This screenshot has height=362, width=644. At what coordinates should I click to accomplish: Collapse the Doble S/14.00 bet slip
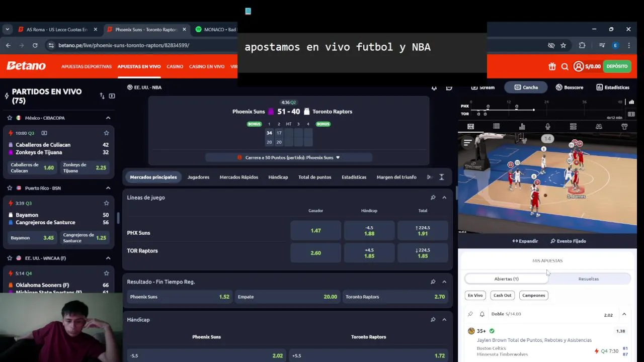(624, 314)
